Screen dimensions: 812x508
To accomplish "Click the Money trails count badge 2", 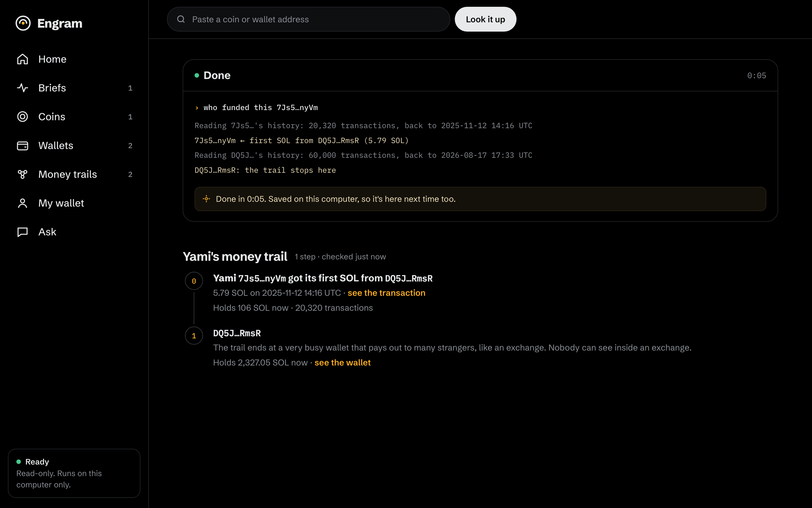I will point(130,175).
